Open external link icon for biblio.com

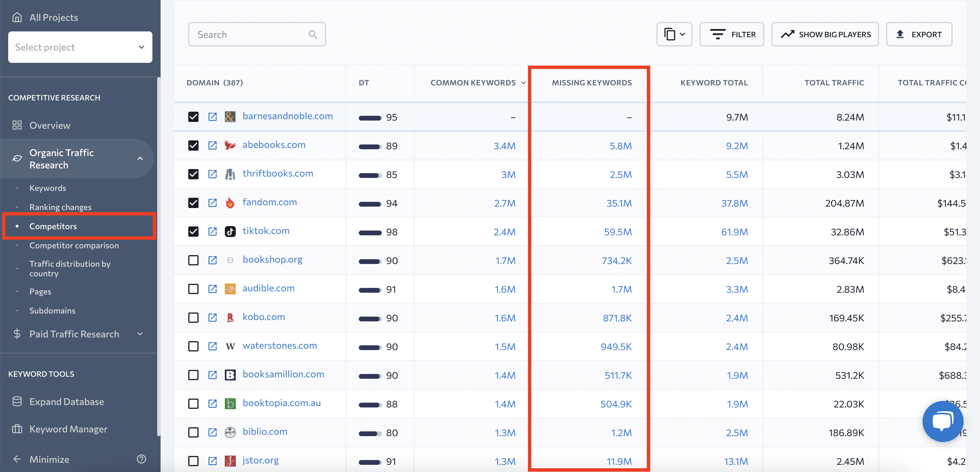212,432
